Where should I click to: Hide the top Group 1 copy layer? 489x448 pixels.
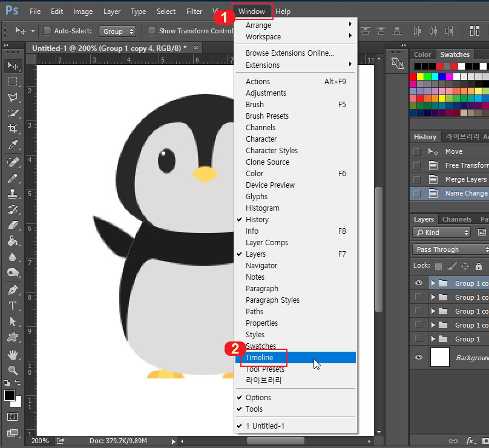(x=419, y=283)
